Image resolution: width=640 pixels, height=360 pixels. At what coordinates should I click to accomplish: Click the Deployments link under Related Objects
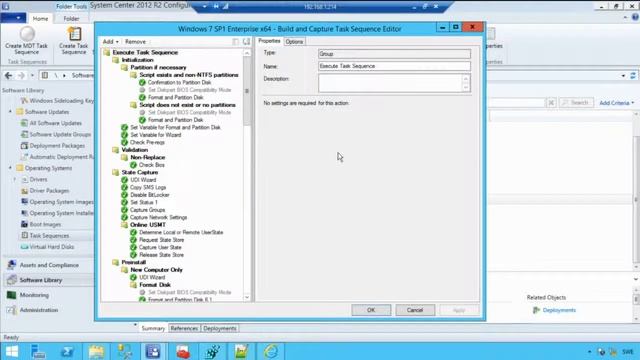pos(559,310)
